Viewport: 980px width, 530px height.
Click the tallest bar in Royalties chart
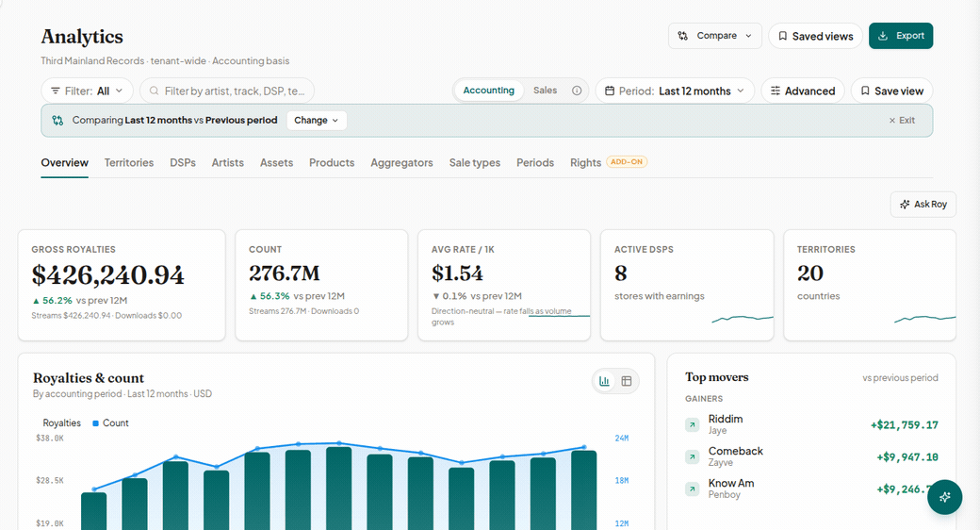coord(338,489)
